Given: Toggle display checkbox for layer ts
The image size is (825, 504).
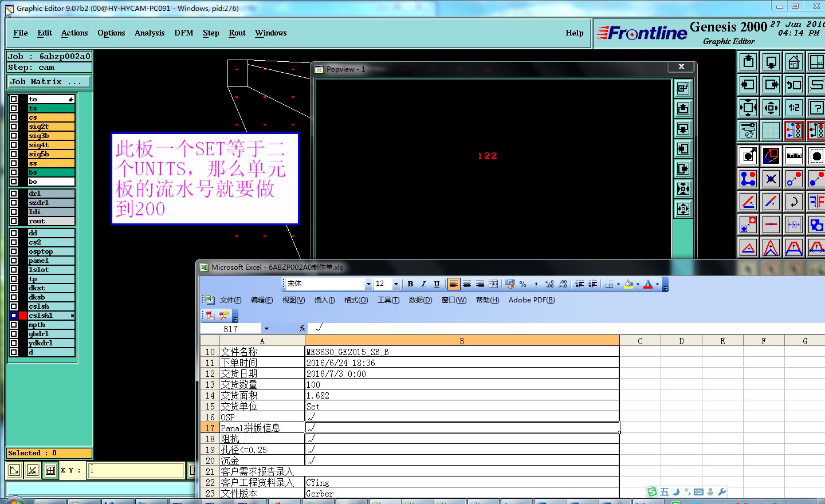Looking at the screenshot, I should [14, 108].
